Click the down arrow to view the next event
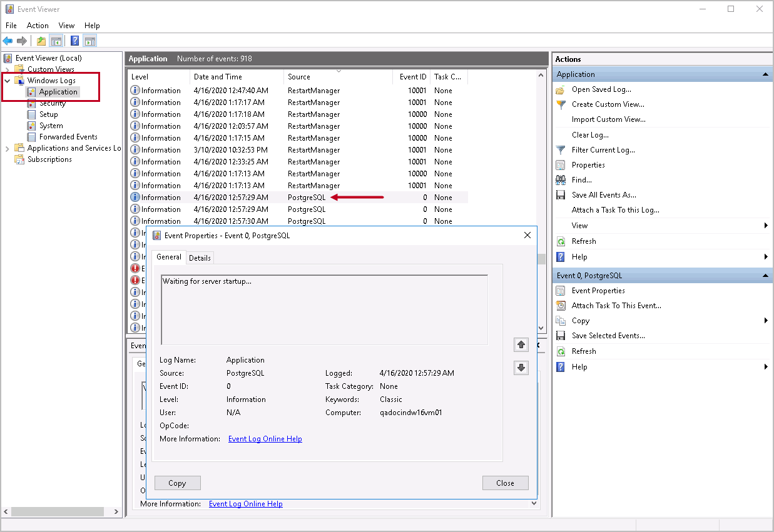 (x=521, y=368)
